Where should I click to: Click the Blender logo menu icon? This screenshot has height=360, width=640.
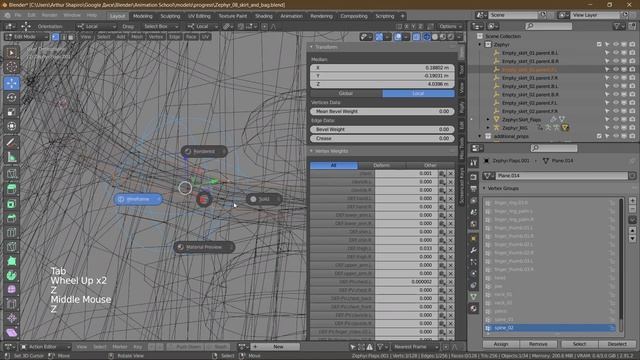(7, 16)
